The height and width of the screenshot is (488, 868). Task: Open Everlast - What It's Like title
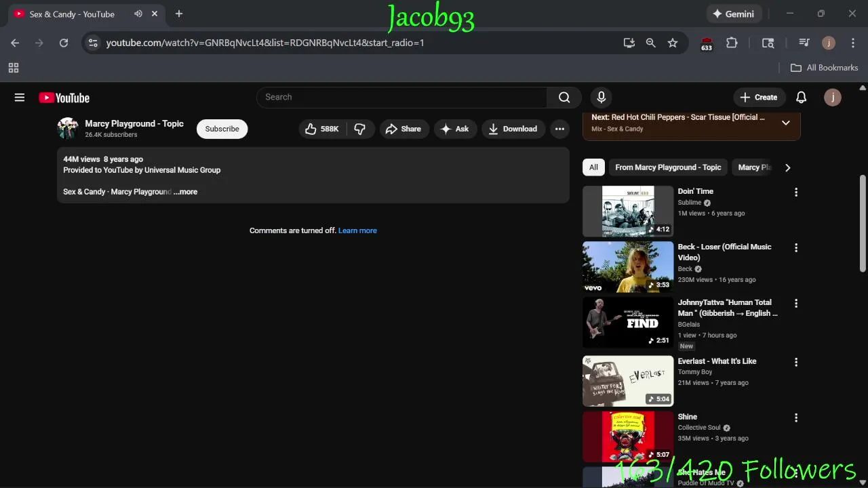(x=717, y=361)
